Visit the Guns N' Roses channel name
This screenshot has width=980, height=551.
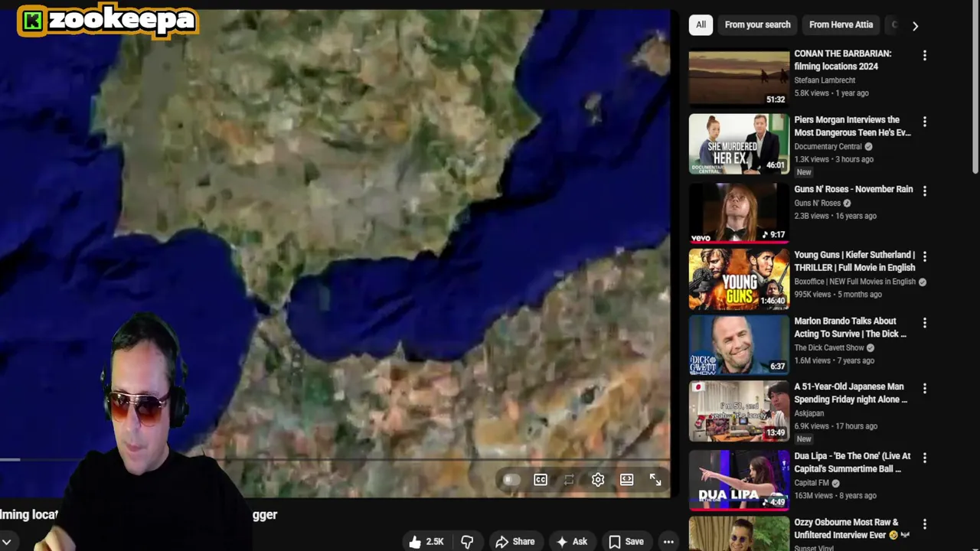817,204
